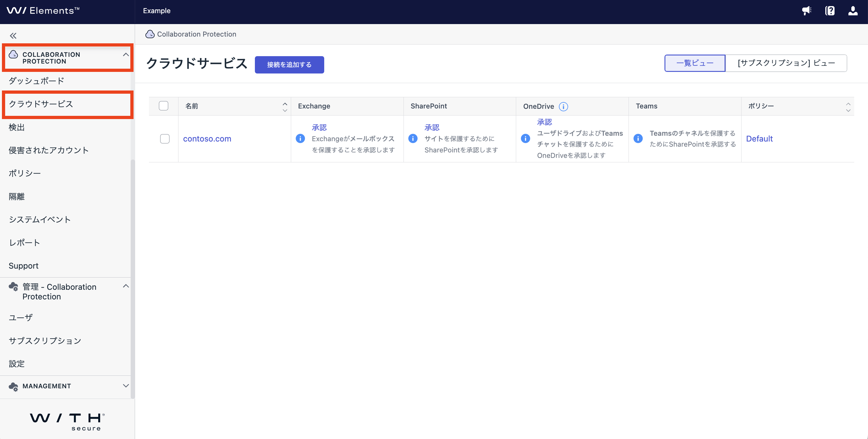Image resolution: width=868 pixels, height=439 pixels.
Task: Open the help question mark icon
Action: click(x=830, y=11)
